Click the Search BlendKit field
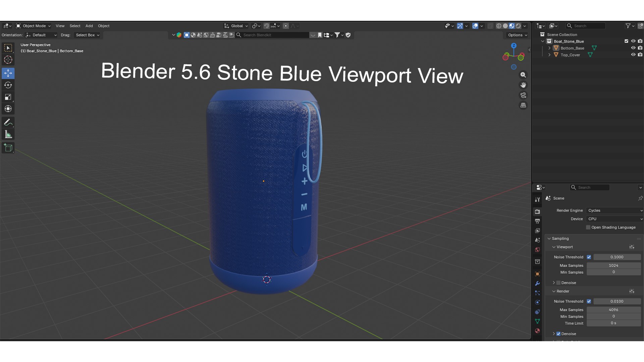 273,35
